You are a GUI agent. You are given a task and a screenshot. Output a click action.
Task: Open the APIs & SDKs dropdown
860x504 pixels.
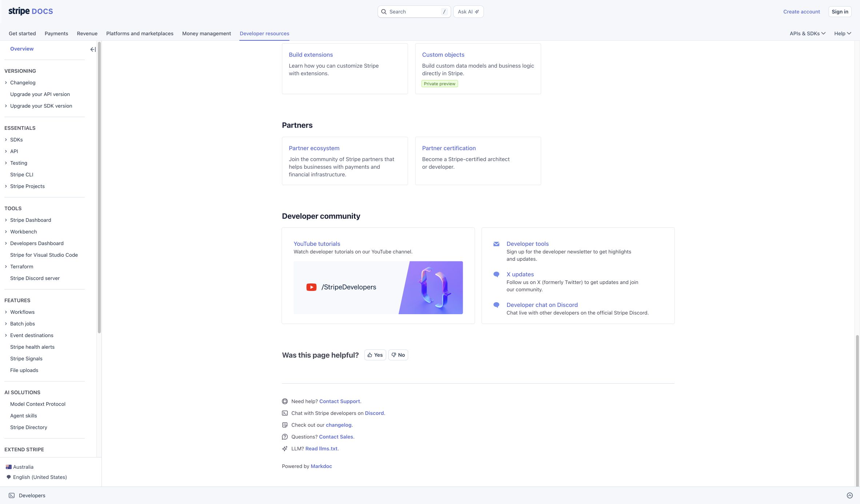pos(807,33)
